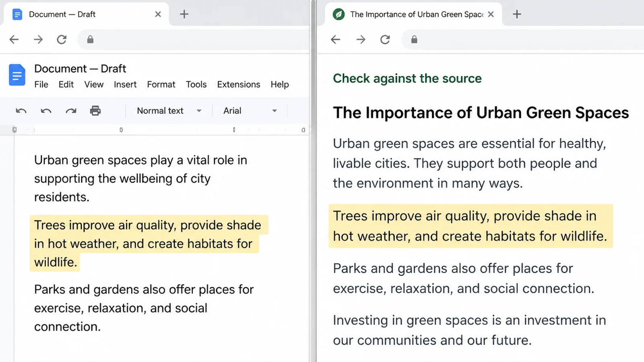Open the Arial font dropdown
The height and width of the screenshot is (362, 644).
click(250, 111)
